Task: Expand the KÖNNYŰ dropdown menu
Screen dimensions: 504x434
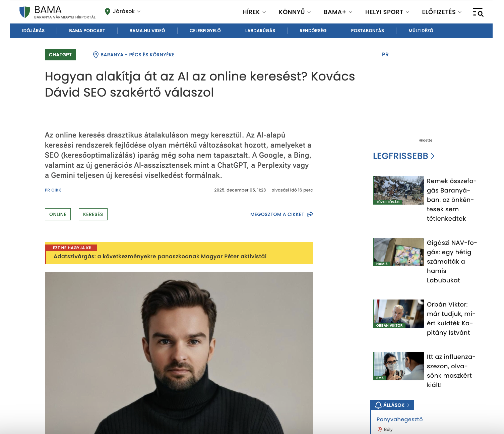Action: click(295, 12)
